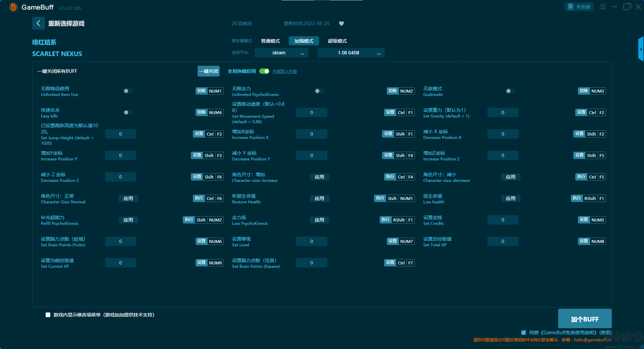The width and height of the screenshot is (644, 349).
Task: Expand the 1.08 64Bit version dropdown
Action: pos(351,53)
